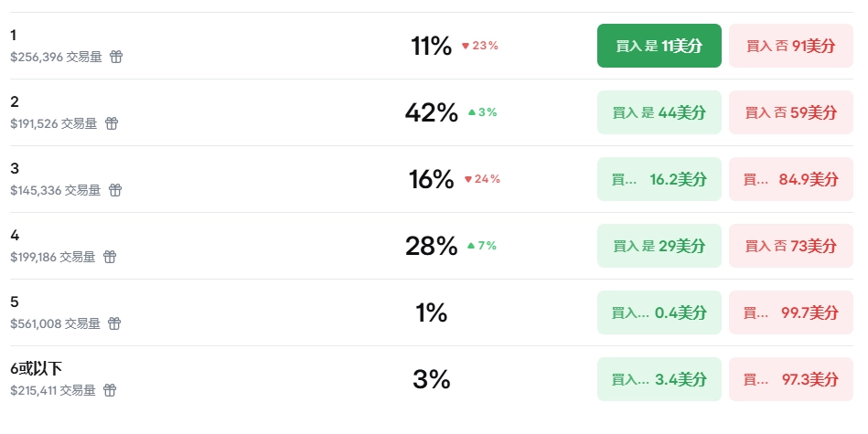Buy Yes at 3.4美分 for 6或以下

pyautogui.click(x=659, y=379)
